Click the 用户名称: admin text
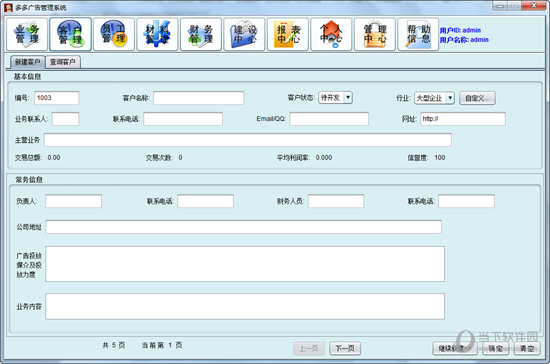Viewport: 550px width, 364px height. (464, 40)
